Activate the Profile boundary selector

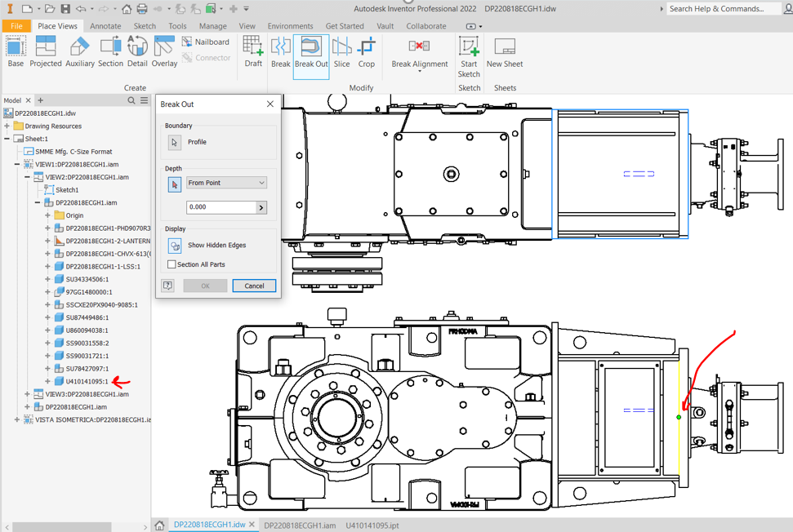174,142
